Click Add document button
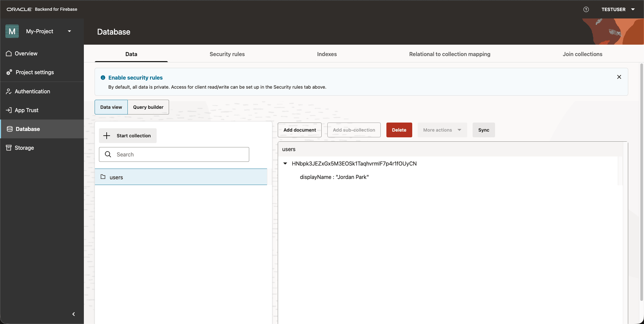 tap(300, 130)
